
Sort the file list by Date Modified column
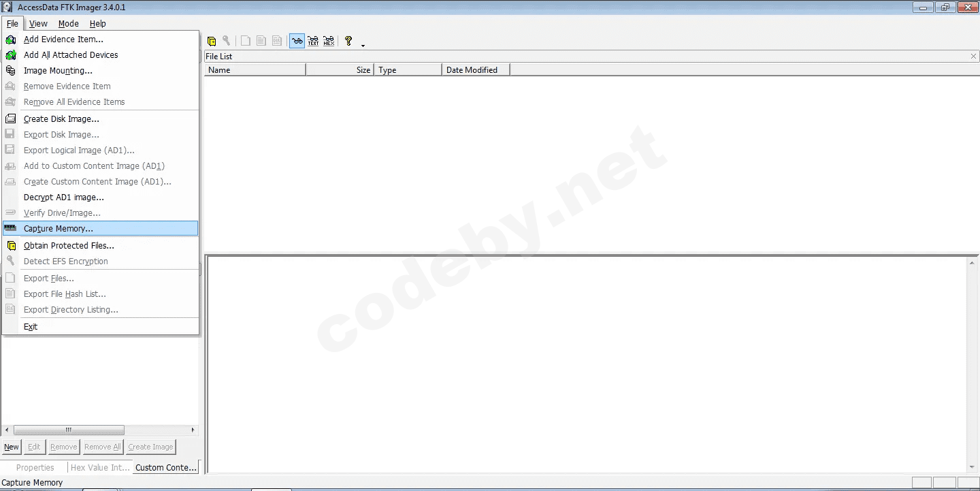point(476,70)
